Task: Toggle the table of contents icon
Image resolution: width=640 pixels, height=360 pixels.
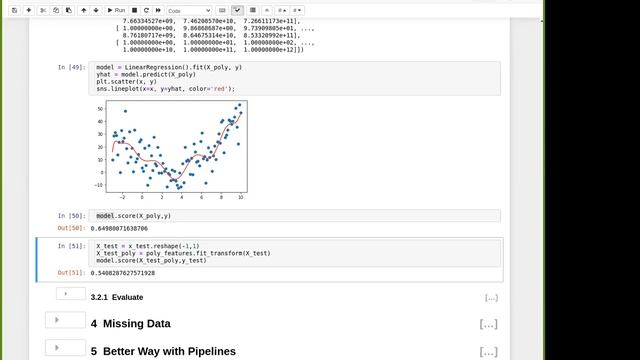Action: tap(253, 10)
